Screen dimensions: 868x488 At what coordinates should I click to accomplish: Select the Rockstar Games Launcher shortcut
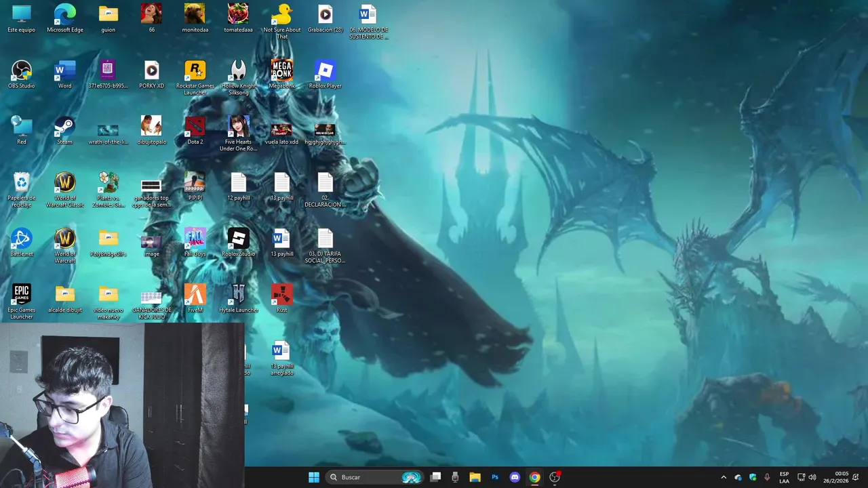pos(195,78)
